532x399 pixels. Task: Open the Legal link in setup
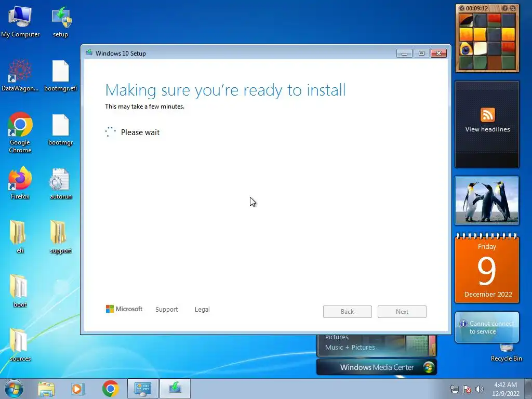[x=202, y=310]
